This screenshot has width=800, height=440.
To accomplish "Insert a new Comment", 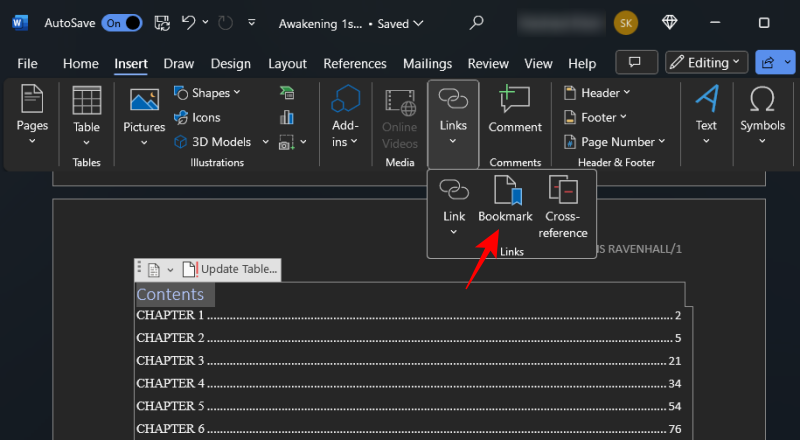I will coord(515,112).
